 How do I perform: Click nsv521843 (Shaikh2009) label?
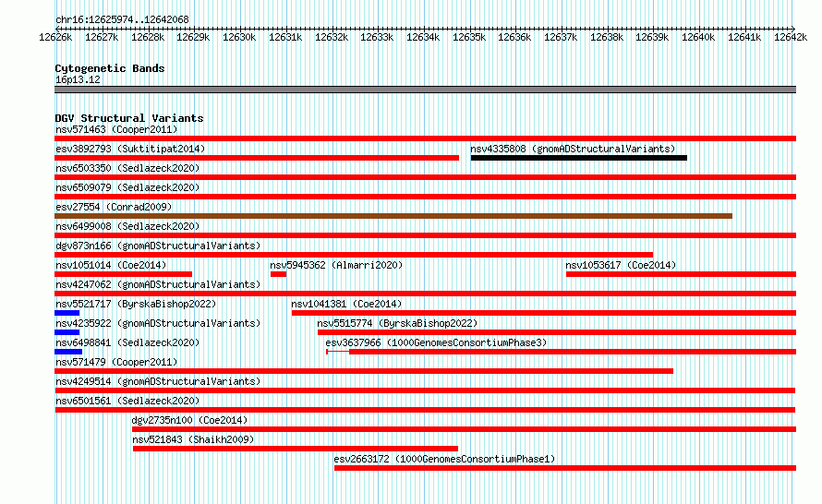click(193, 439)
